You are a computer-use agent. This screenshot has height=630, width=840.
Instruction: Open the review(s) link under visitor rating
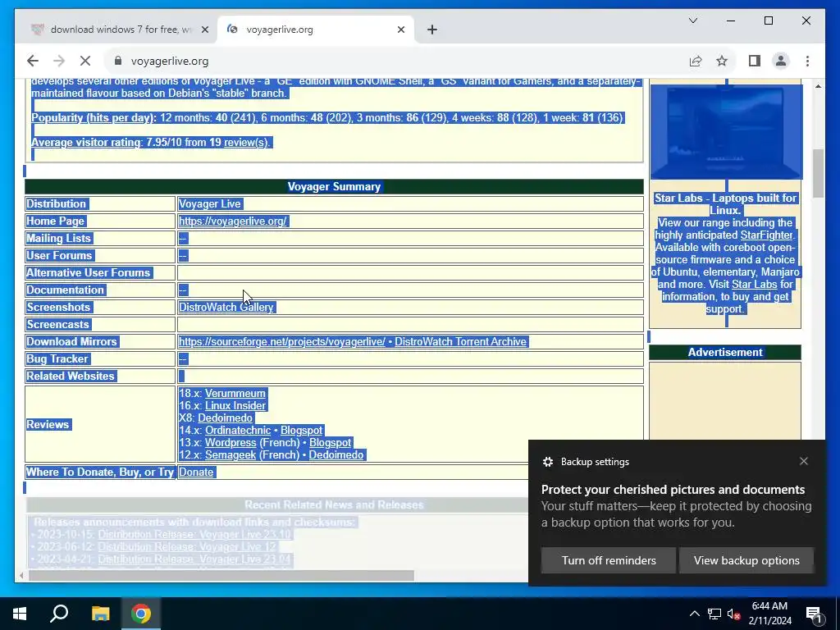[246, 143]
